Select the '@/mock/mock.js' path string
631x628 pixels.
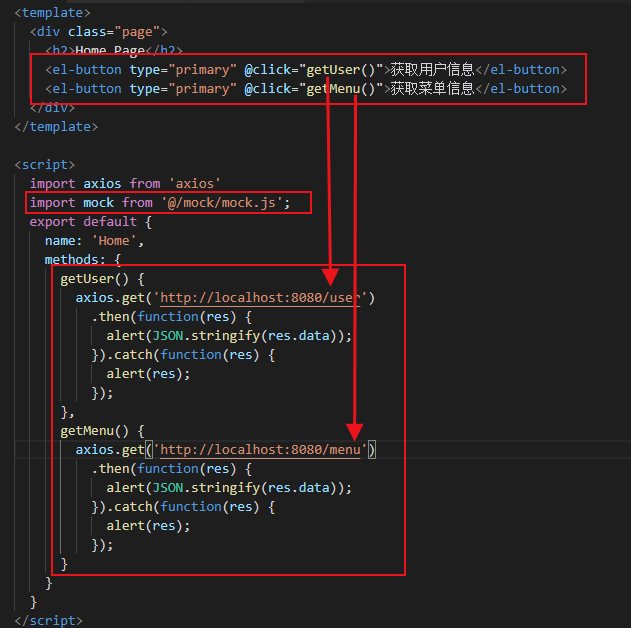[222, 203]
